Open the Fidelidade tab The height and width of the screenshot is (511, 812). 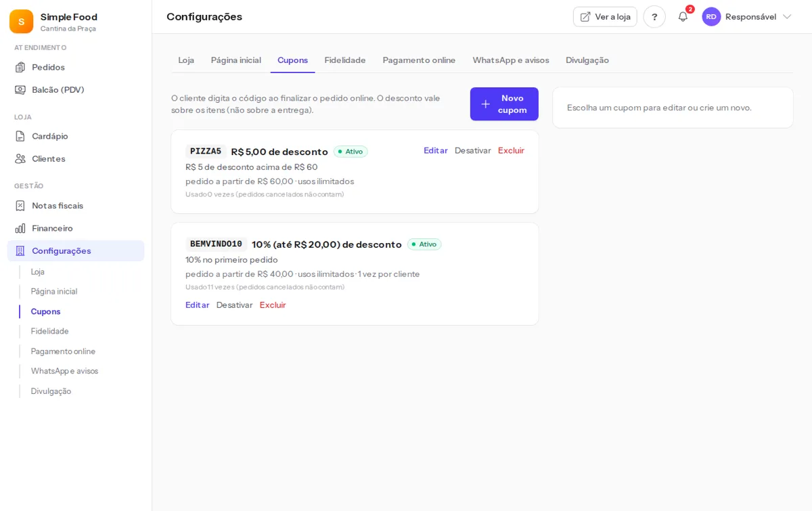(345, 60)
